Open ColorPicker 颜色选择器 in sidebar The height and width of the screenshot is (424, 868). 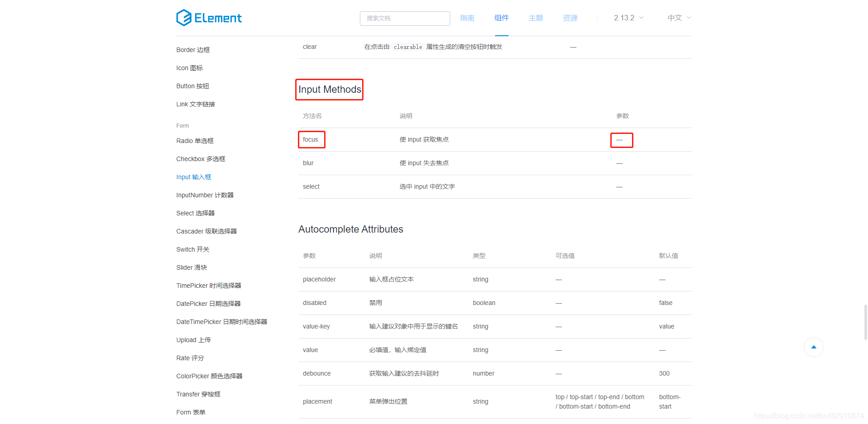pos(209,376)
